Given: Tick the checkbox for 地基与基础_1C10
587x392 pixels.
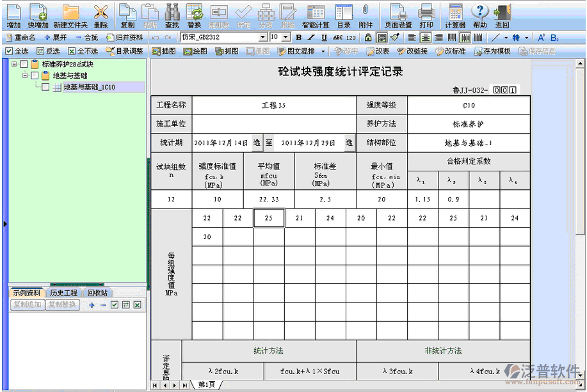Looking at the screenshot, I should click(45, 88).
